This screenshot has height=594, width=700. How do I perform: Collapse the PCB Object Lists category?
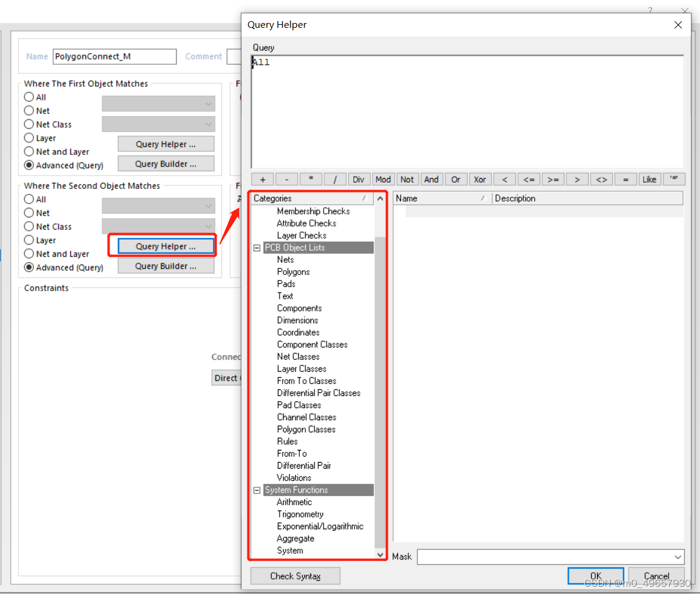click(x=257, y=248)
